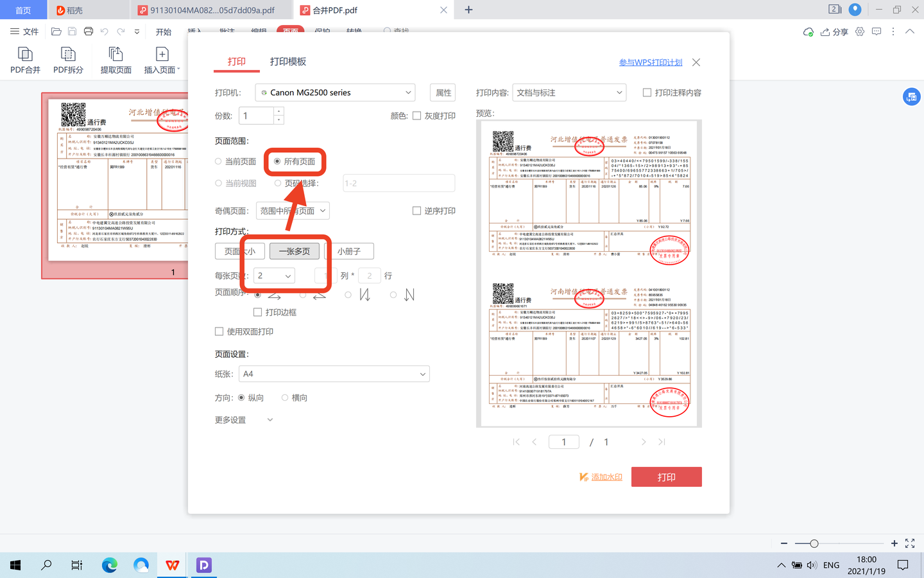Screen dimensions: 924x578
Task: Click the next preview page arrow
Action: point(644,442)
